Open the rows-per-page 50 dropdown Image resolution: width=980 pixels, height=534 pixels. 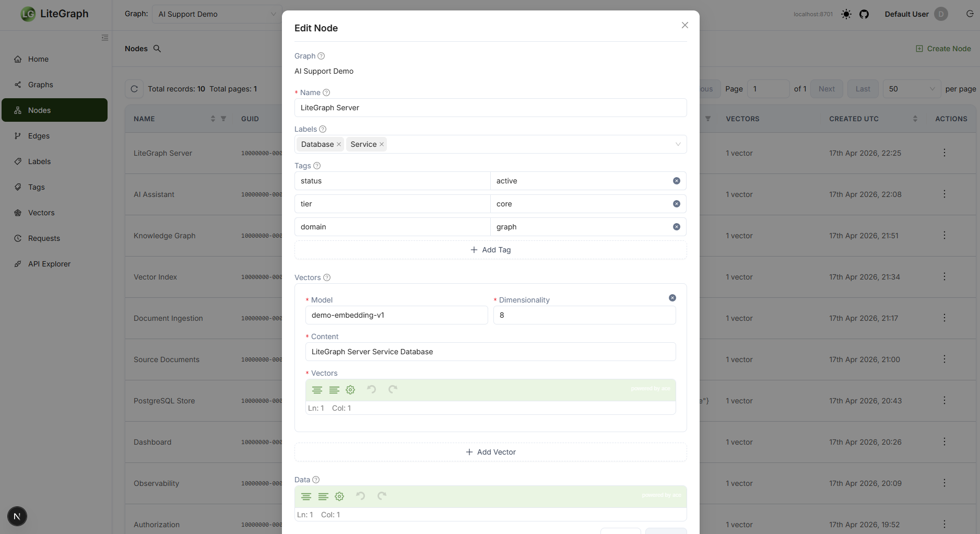tap(912, 89)
